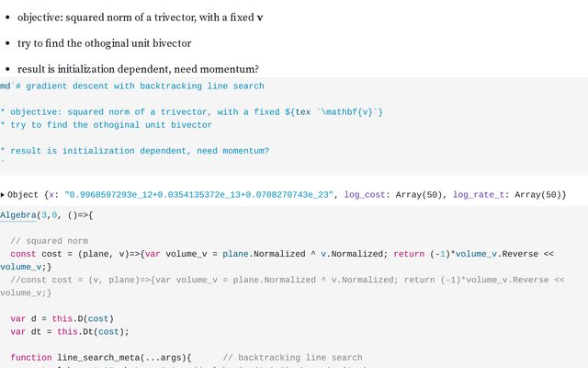Screen dimensions: 588x368
Task: Place cursor on 'var dt = this.Dt(cost);'
Action: tap(70, 332)
